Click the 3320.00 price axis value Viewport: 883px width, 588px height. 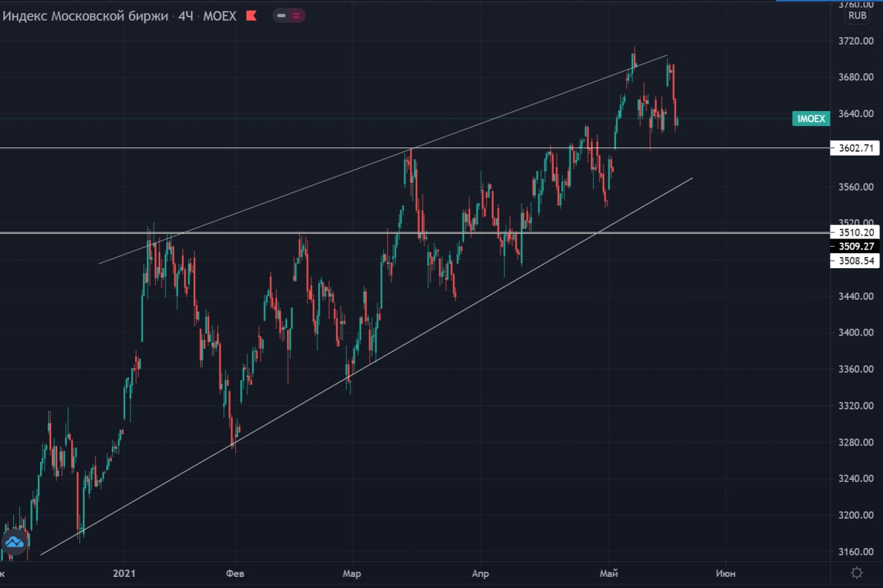pos(856,405)
